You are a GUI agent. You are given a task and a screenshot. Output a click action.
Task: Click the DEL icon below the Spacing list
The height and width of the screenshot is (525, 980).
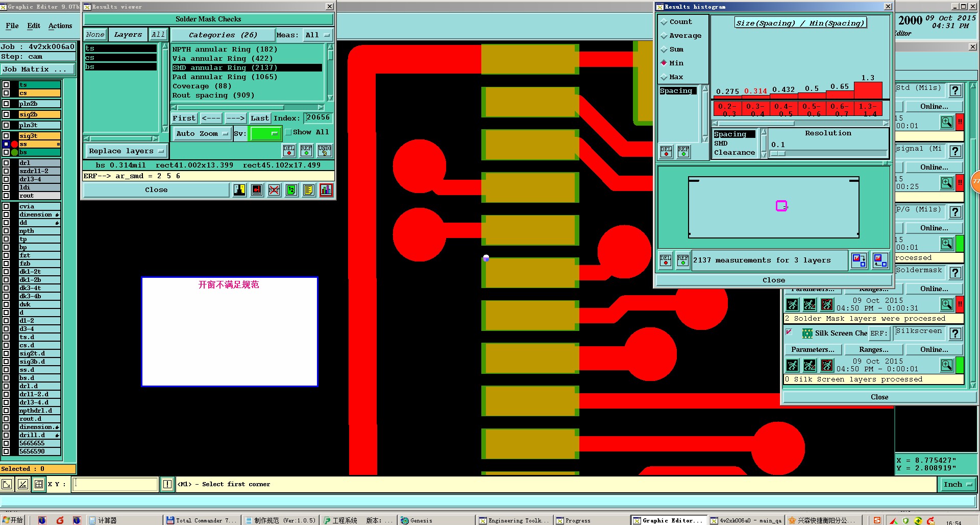point(666,152)
